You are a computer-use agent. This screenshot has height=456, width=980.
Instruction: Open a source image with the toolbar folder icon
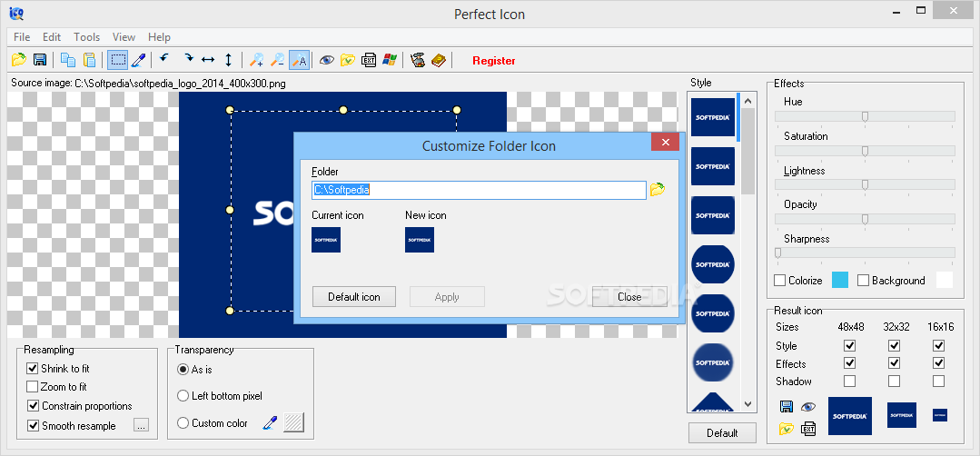coord(19,60)
